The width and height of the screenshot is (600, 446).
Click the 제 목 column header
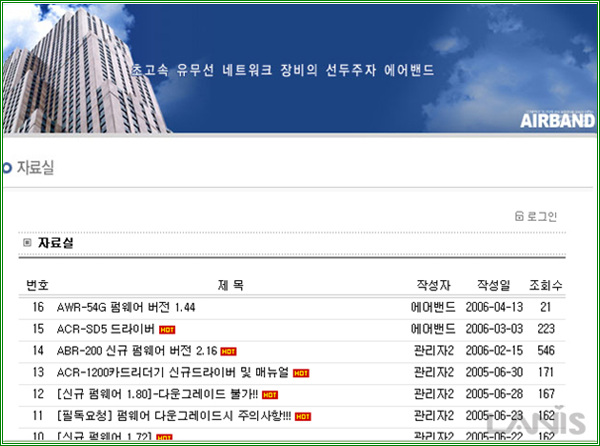pyautogui.click(x=231, y=285)
